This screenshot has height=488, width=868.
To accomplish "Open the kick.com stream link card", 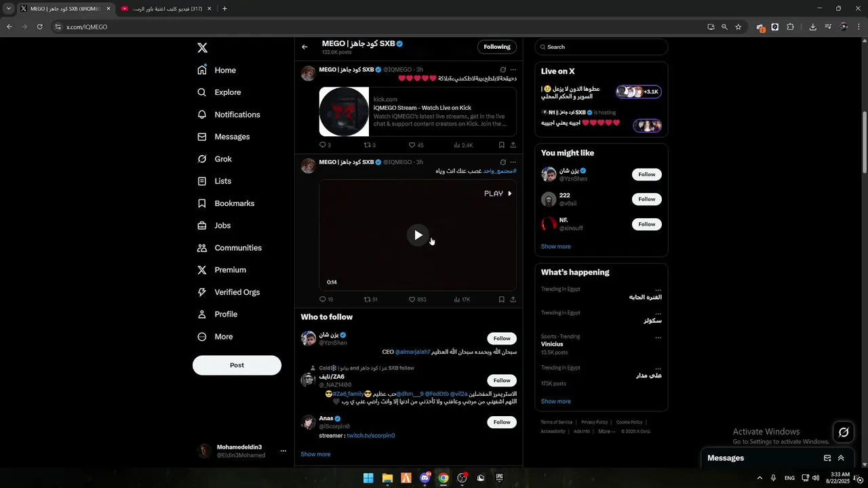I will (418, 112).
